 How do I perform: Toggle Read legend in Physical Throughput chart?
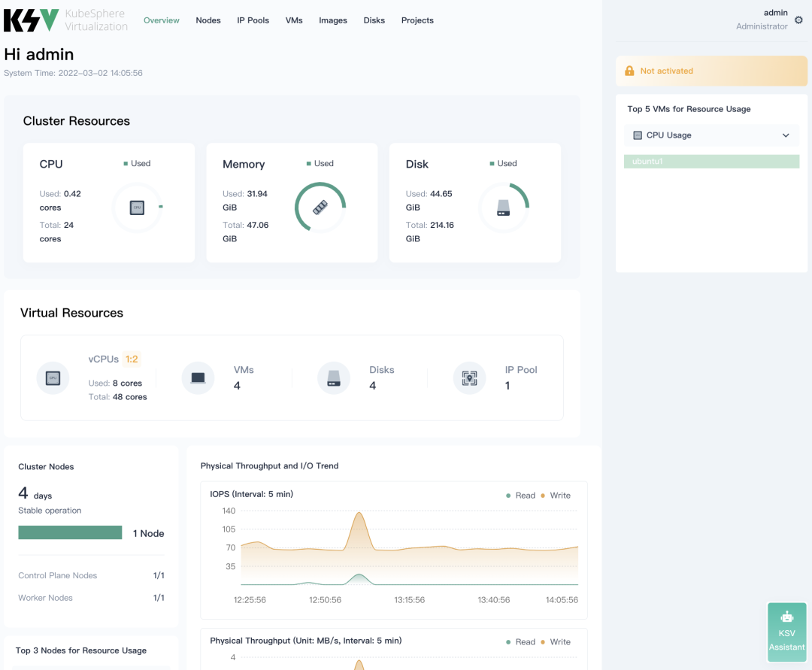[520, 642]
